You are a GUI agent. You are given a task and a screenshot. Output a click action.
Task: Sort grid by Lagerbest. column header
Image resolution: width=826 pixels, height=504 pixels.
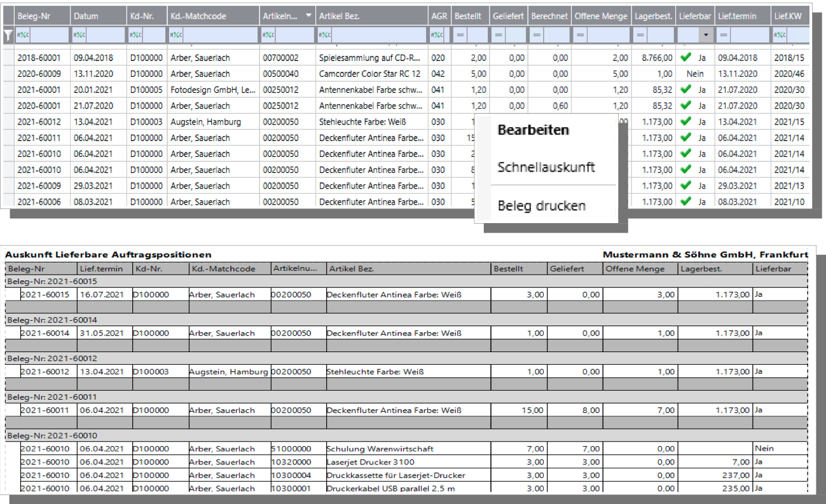click(x=654, y=16)
